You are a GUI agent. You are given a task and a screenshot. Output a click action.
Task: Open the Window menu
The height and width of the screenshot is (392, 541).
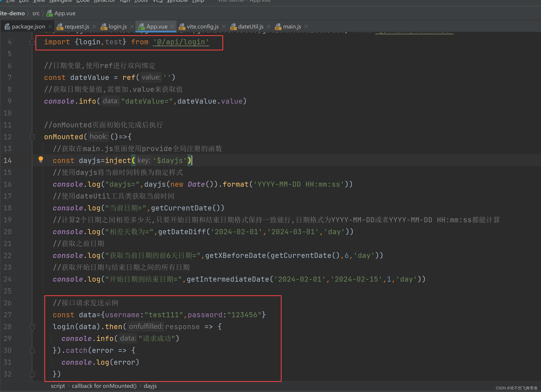[x=177, y=1]
